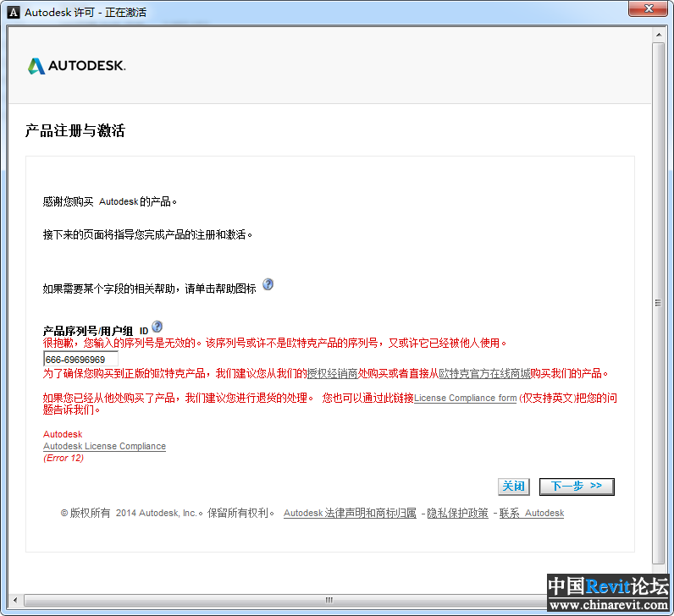Open the 隐私保护政策 link
Screen dimensions: 674x616
pyautogui.click(x=457, y=513)
